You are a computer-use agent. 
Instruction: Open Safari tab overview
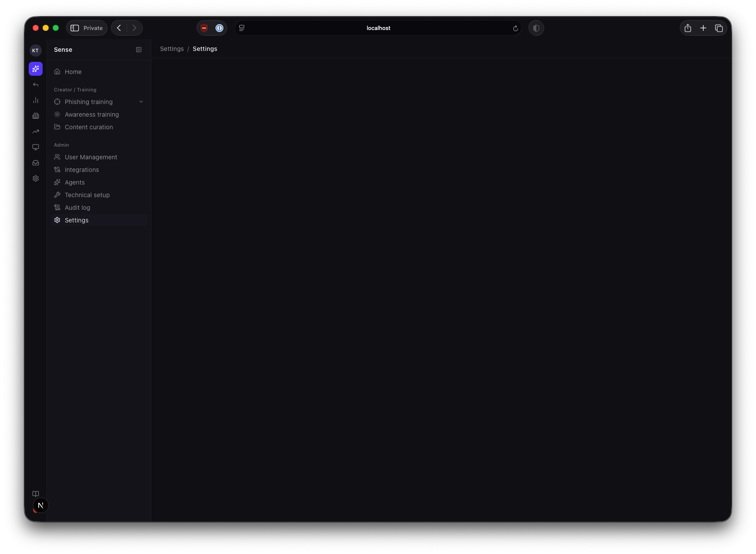(719, 28)
